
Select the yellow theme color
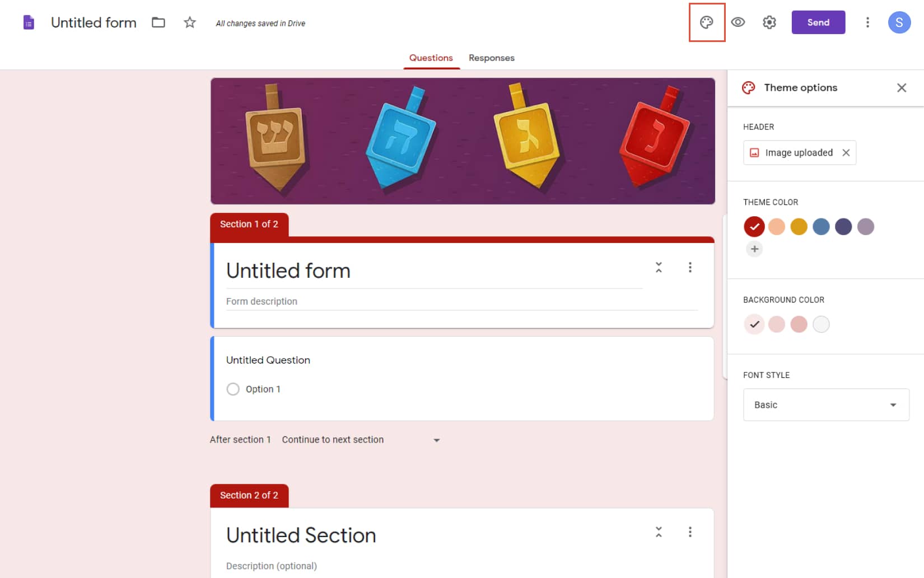(x=799, y=226)
